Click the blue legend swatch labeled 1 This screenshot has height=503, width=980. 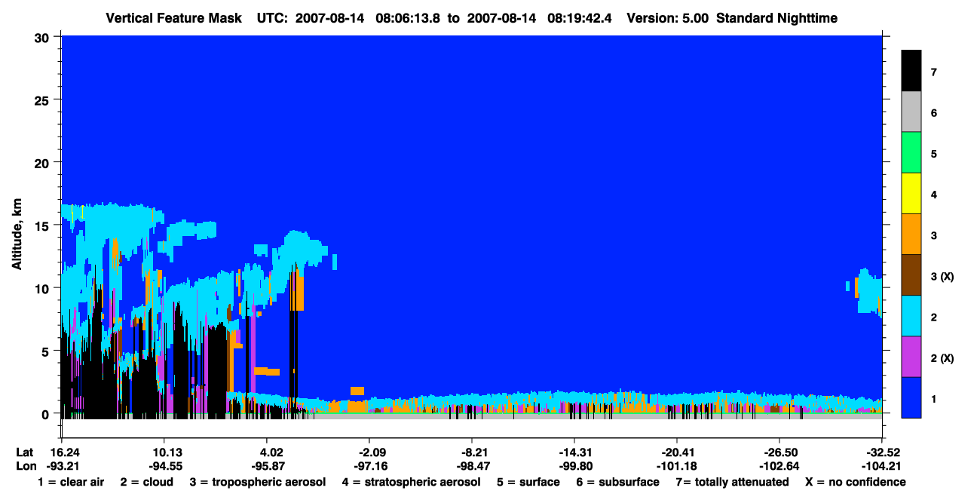coord(911,397)
